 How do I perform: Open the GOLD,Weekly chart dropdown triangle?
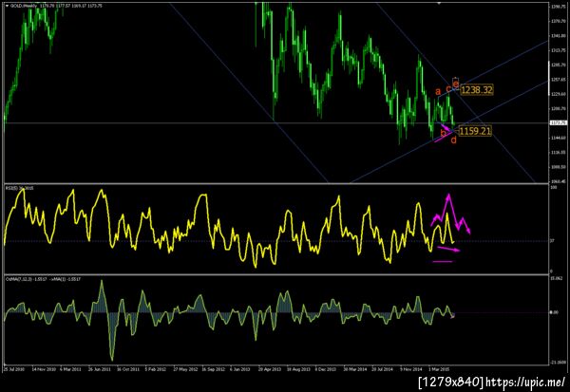click(7, 6)
